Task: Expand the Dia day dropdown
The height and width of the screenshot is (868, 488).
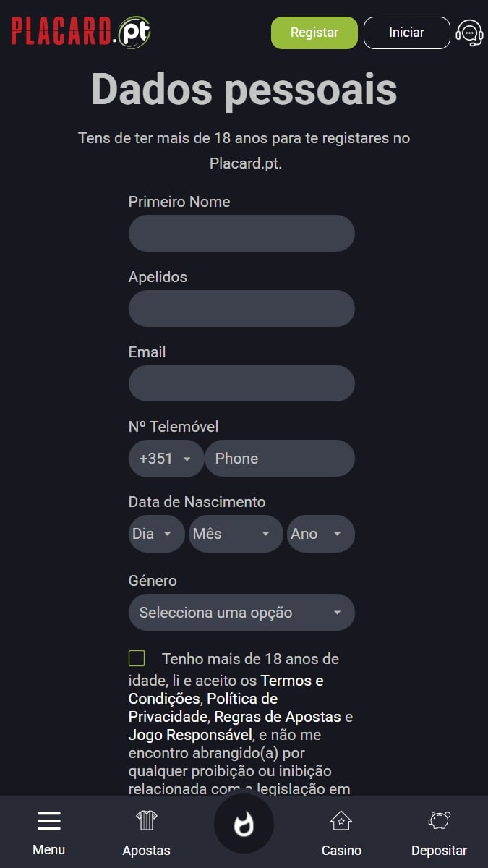Action: click(x=155, y=534)
